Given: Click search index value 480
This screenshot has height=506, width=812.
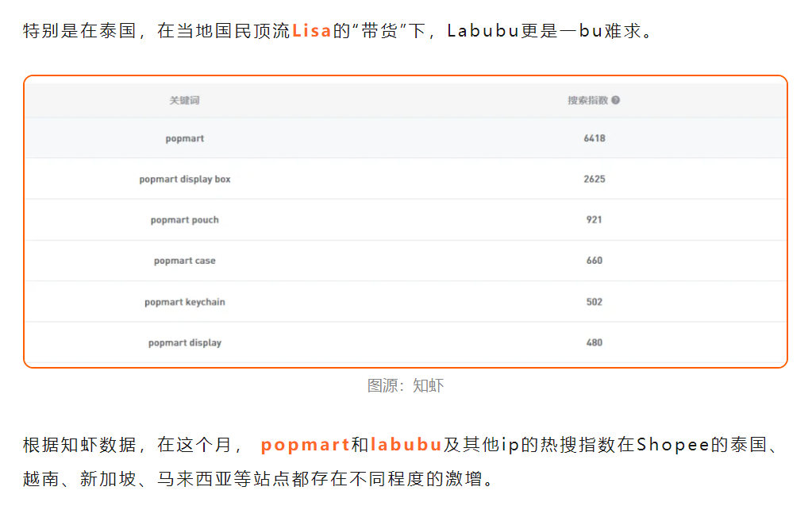Looking at the screenshot, I should [594, 342].
